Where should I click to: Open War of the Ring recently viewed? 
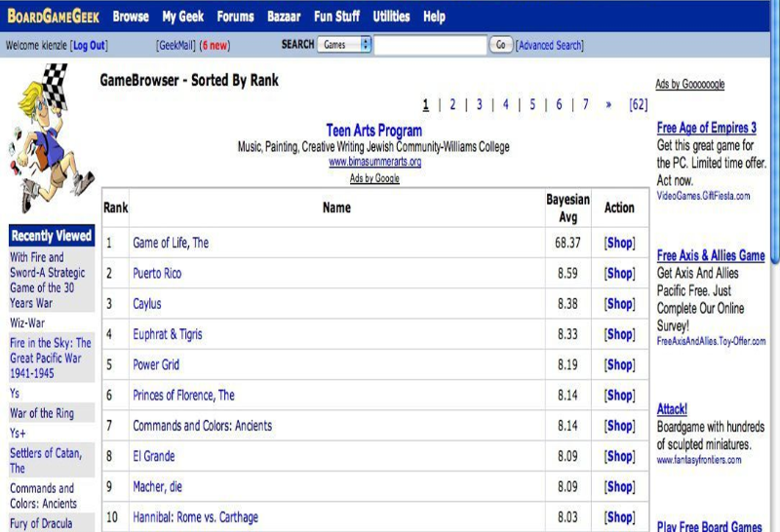42,413
